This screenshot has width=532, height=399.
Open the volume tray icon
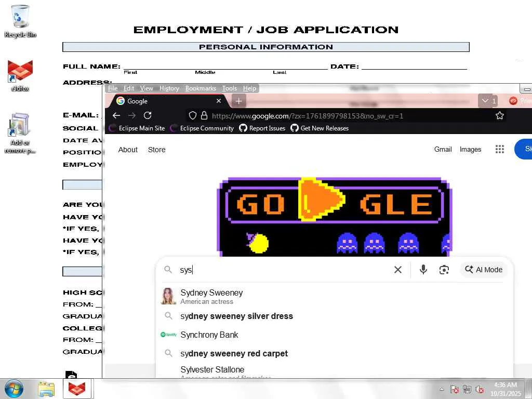480,389
